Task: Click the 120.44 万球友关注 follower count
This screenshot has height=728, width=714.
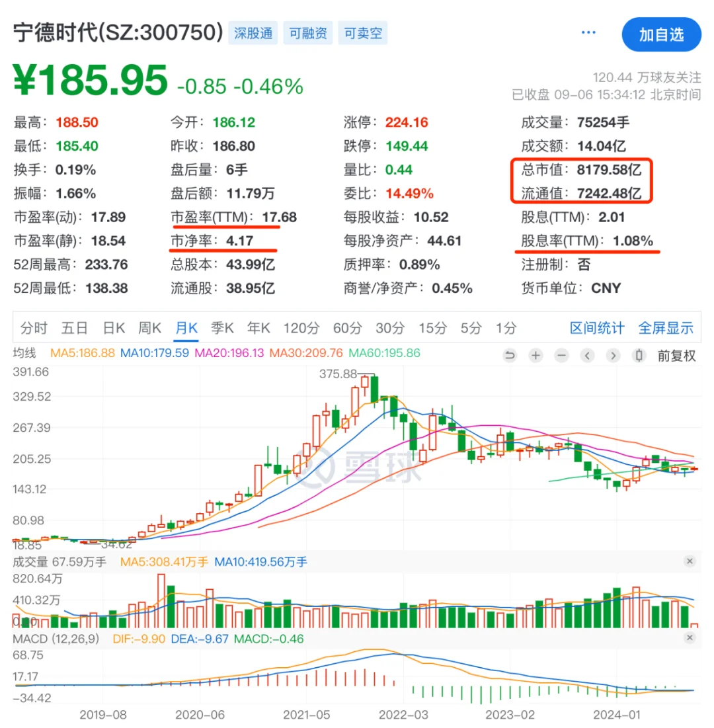Action: pyautogui.click(x=647, y=77)
